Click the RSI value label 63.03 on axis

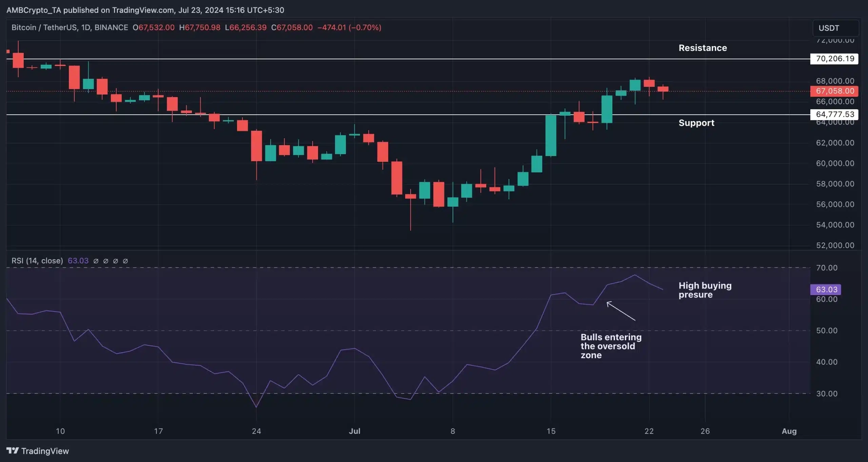[x=826, y=289]
